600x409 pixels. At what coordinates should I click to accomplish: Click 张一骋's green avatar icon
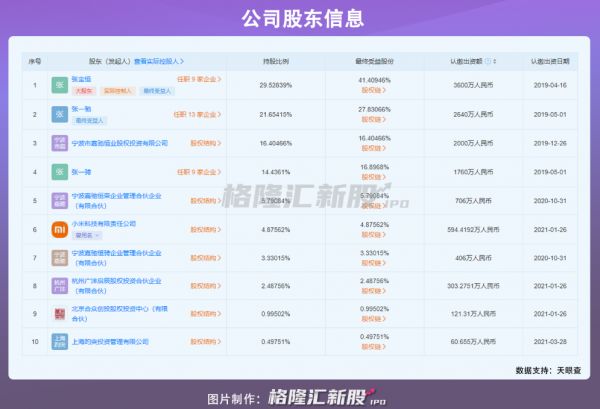tap(60, 171)
